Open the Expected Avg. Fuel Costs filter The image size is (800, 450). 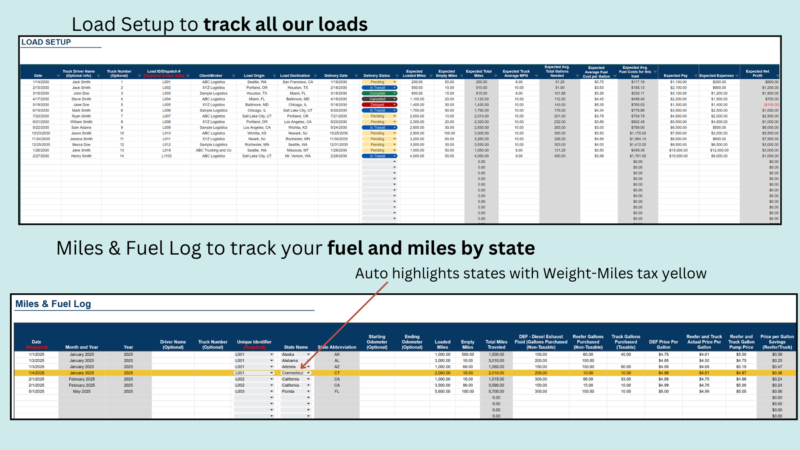655,72
